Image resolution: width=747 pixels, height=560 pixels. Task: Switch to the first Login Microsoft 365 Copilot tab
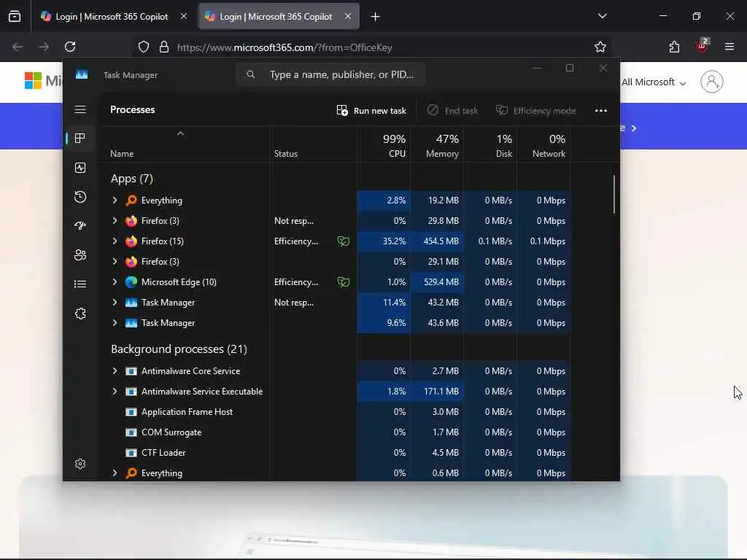click(112, 17)
